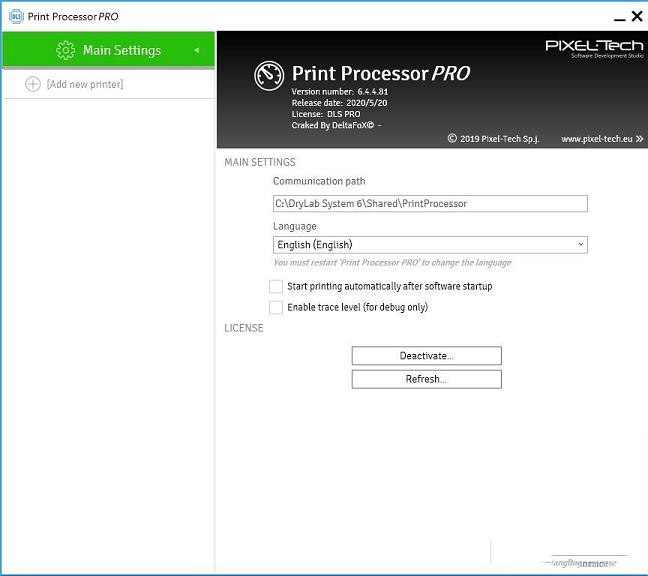Click the DLS app icon in title bar
This screenshot has width=648, height=576.
[x=16, y=16]
